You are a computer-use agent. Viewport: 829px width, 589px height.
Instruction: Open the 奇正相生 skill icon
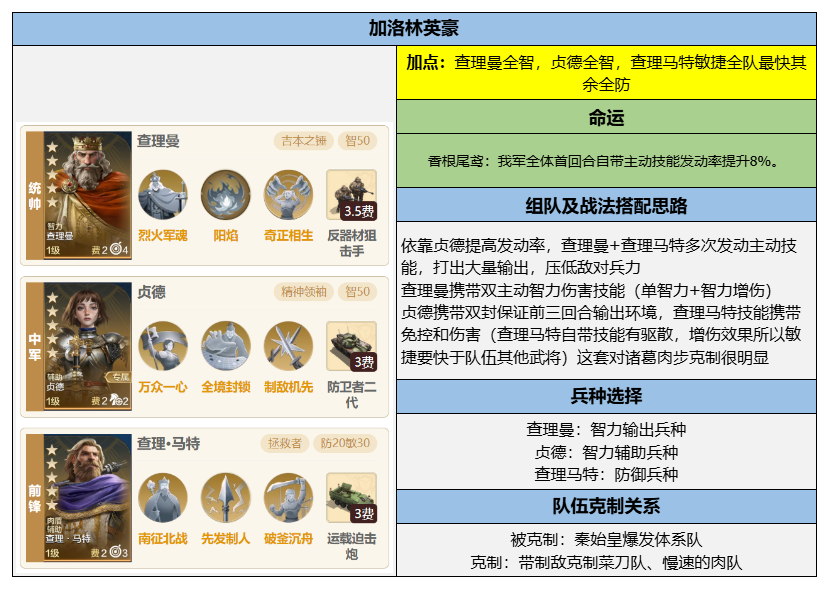coord(289,195)
